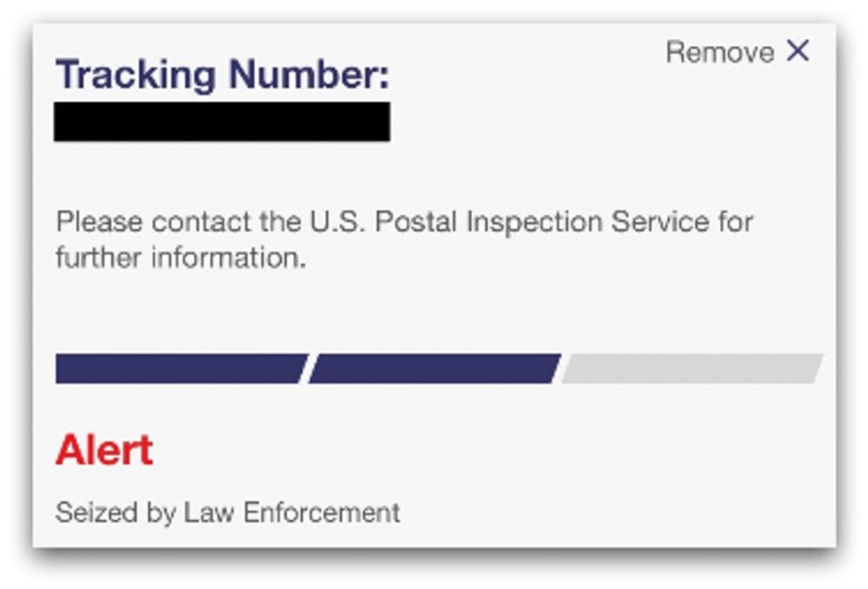Click the gray final progress segment
Viewport: 868px width, 589px height.
(x=692, y=368)
